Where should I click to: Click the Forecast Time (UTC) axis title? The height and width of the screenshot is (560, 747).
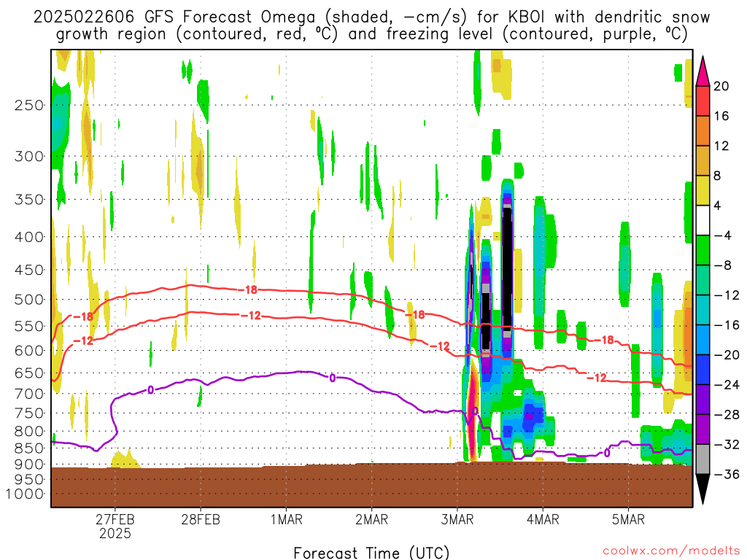click(371, 553)
